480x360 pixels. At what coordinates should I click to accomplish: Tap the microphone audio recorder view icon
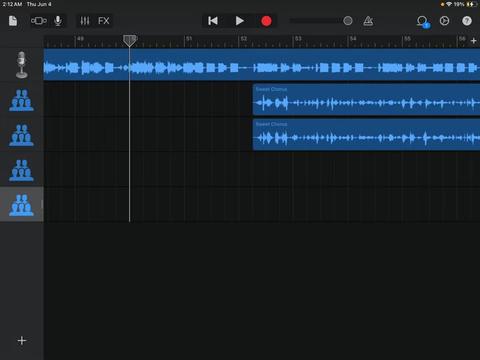[58, 21]
